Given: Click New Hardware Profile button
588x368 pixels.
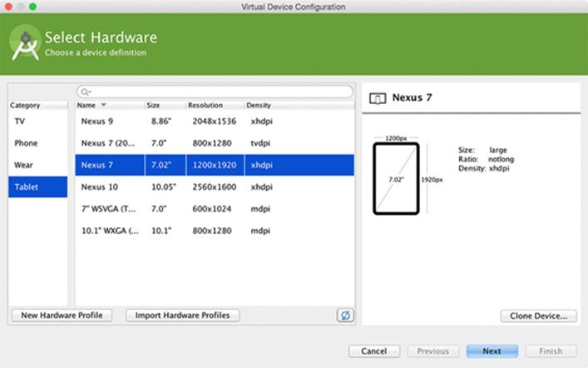Looking at the screenshot, I should 62,315.
